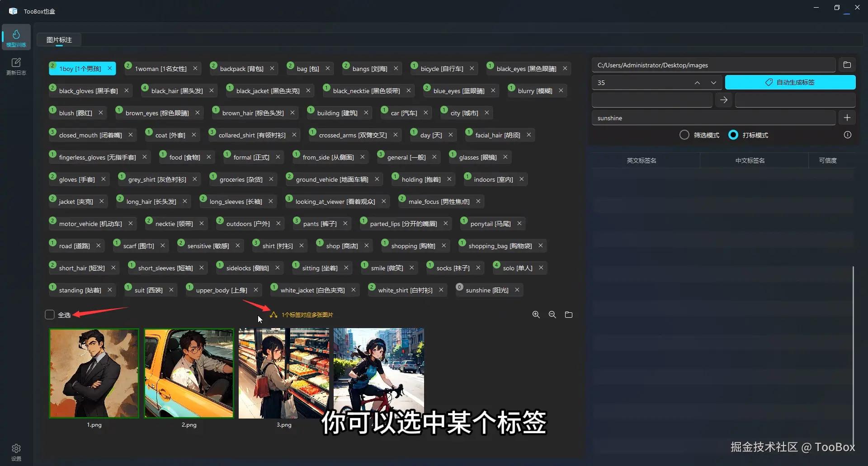The width and height of the screenshot is (868, 466).
Task: Enable the 全选 select-all checkbox
Action: (x=50, y=314)
